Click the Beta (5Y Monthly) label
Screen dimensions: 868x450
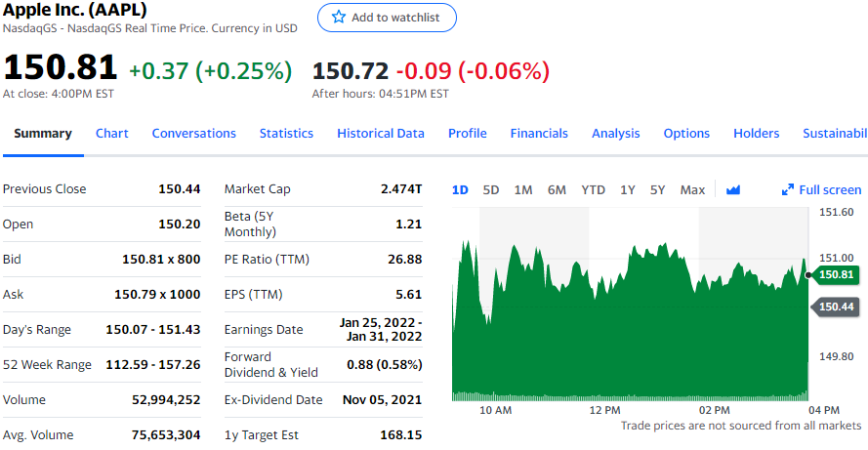coord(250,225)
